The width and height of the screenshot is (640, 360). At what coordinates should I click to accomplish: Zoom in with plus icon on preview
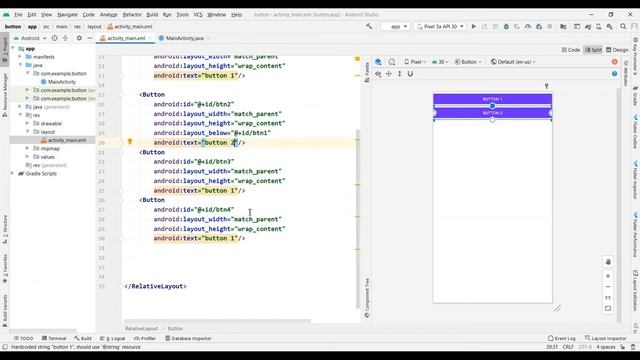(608, 276)
